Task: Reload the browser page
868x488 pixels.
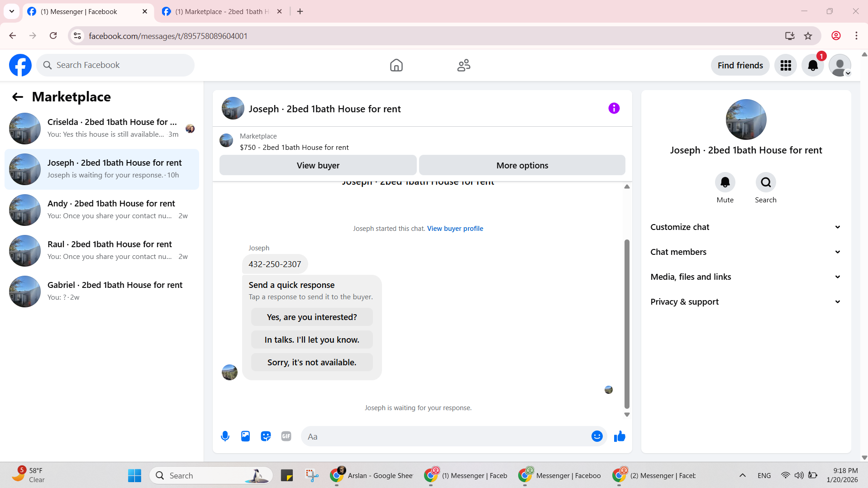Action: click(53, 36)
